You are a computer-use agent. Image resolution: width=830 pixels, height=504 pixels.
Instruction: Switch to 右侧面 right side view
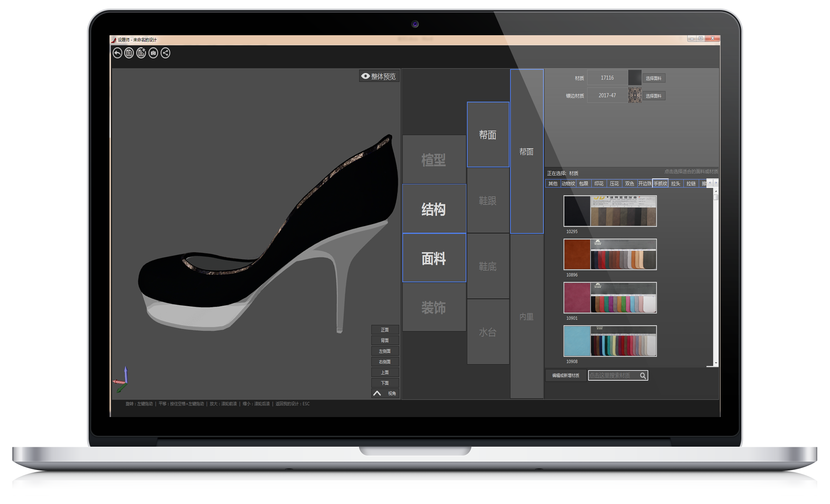tap(385, 361)
